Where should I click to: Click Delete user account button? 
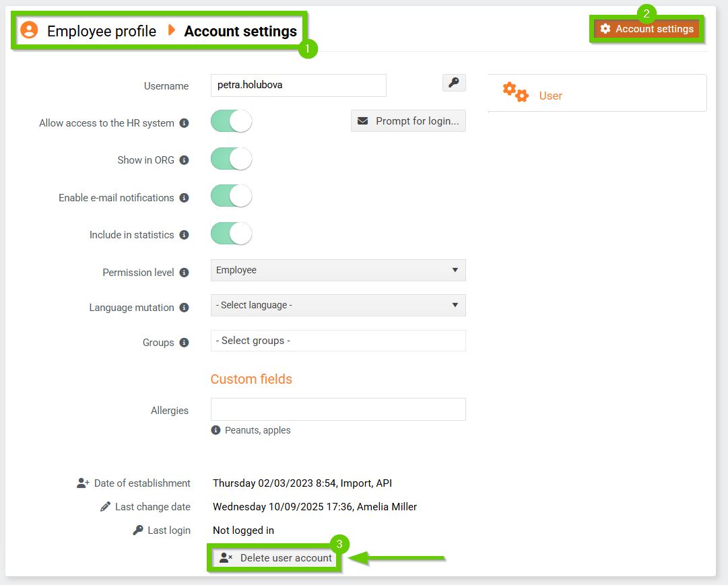pyautogui.click(x=276, y=558)
